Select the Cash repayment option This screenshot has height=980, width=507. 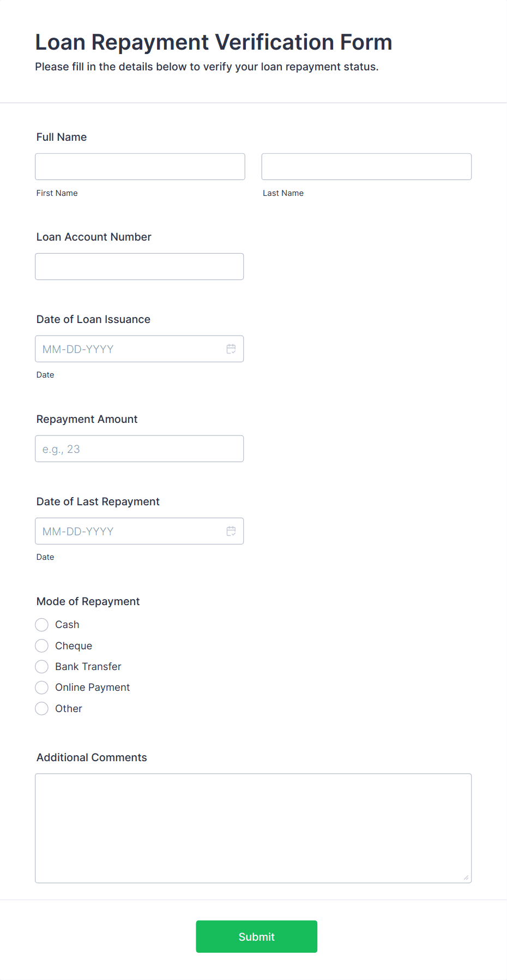coord(41,625)
